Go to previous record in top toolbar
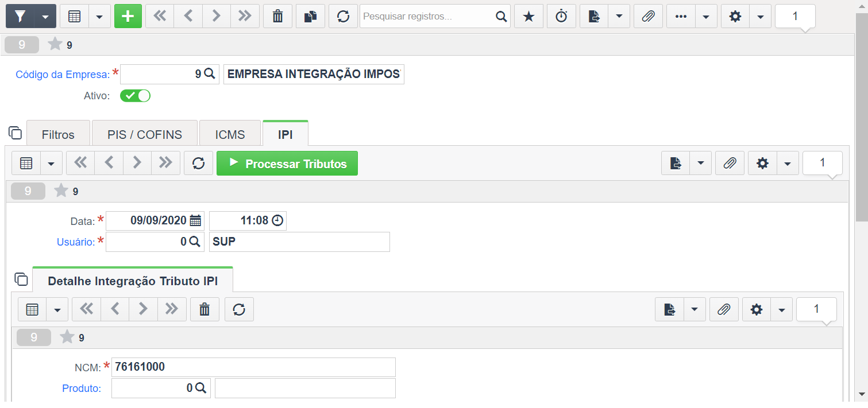Viewport: 868px width, 408px height. pos(188,16)
